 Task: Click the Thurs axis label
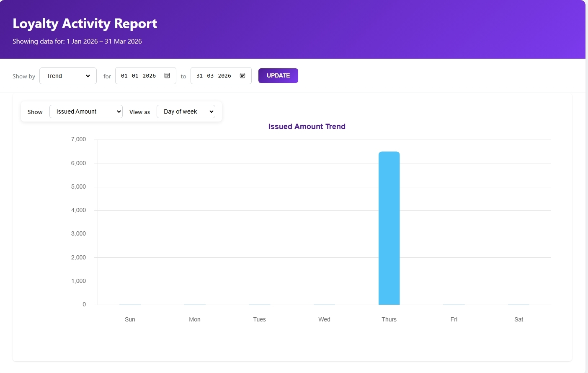pyautogui.click(x=389, y=319)
